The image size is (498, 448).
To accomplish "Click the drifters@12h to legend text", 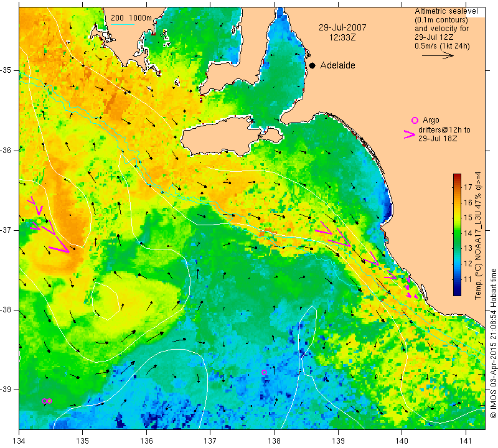I will click(444, 130).
